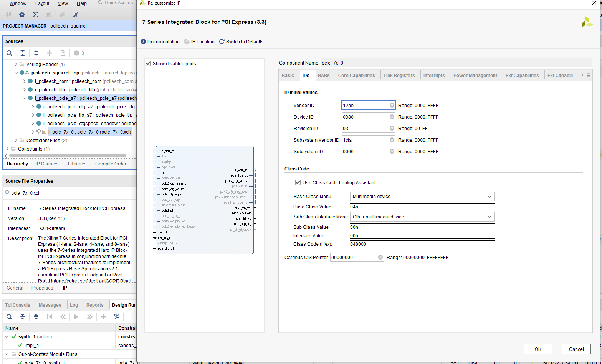Clear the Subsystem Vendor ID field value

pos(392,140)
